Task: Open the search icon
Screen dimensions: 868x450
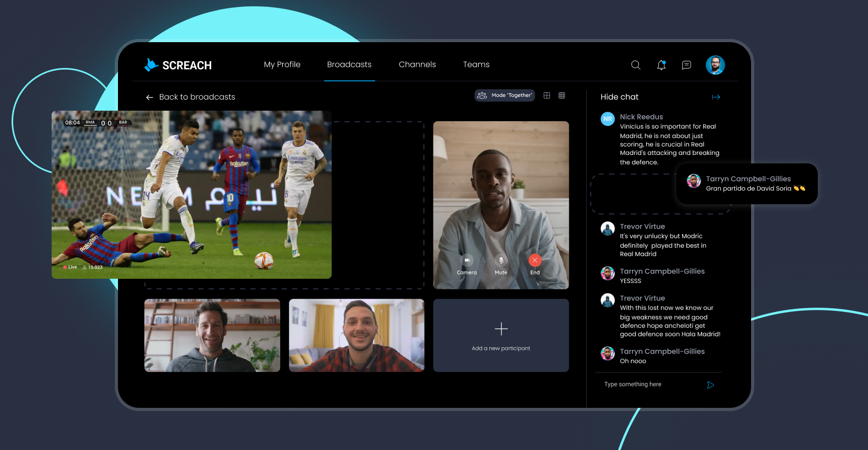Action: coord(636,65)
